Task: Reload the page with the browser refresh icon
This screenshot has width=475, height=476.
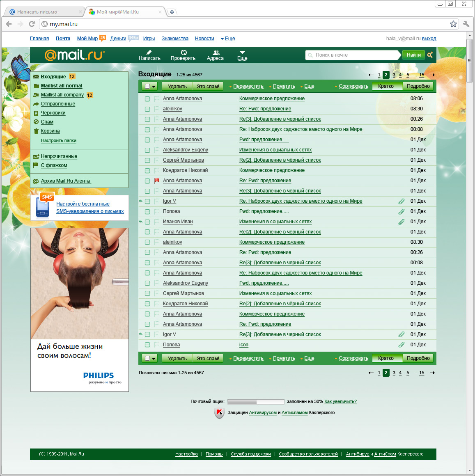Action: pos(32,24)
